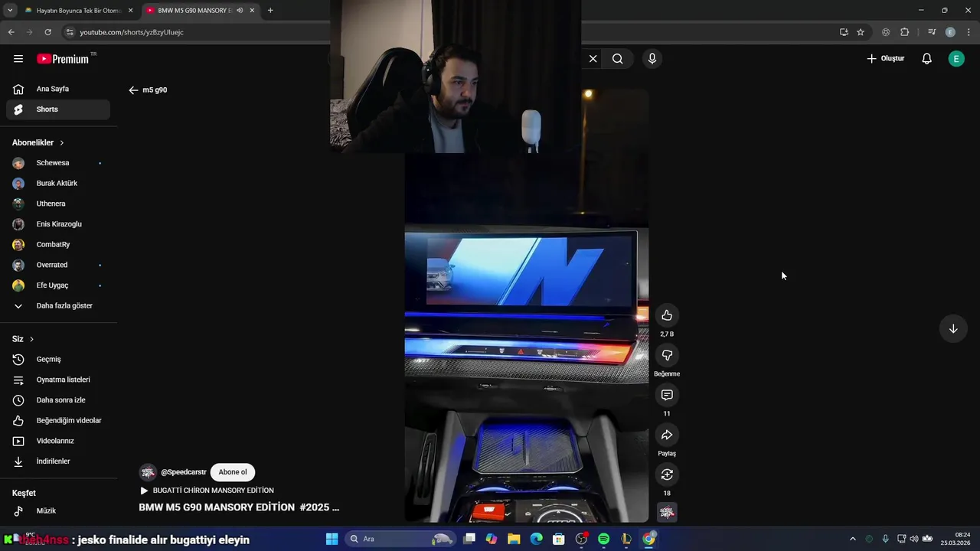980x551 pixels.
Task: Open Müzik under Keşfet
Action: tap(58, 511)
